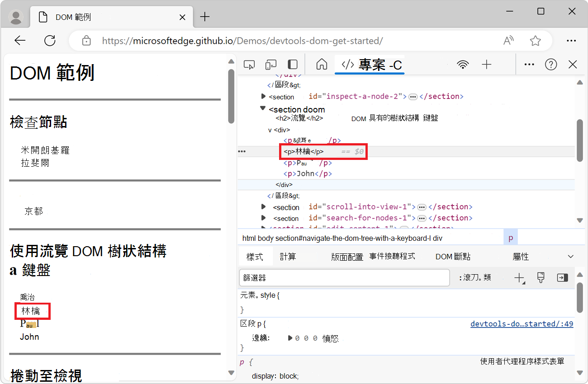Viewport: 588px width, 384px height.
Task: Open browser settings and more menu
Action: tap(571, 41)
